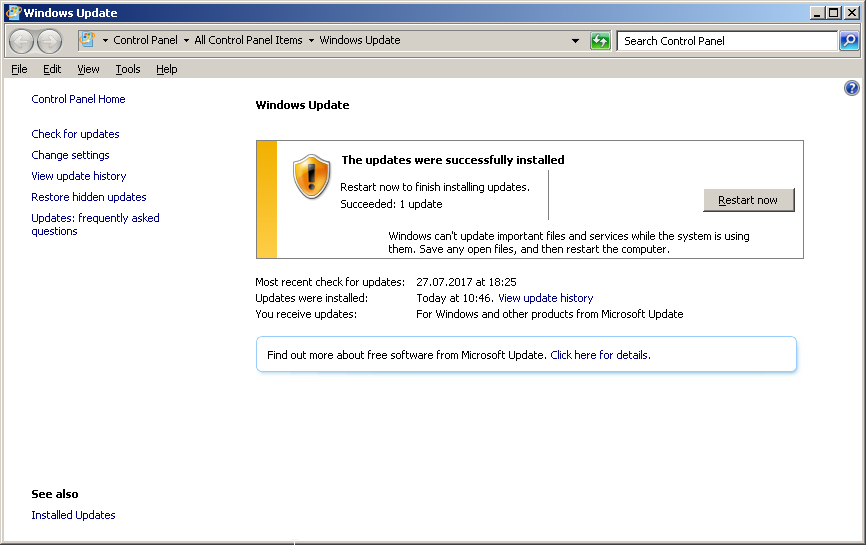The image size is (866, 545).
Task: Minimize the Windows Update window
Action: click(x=817, y=13)
